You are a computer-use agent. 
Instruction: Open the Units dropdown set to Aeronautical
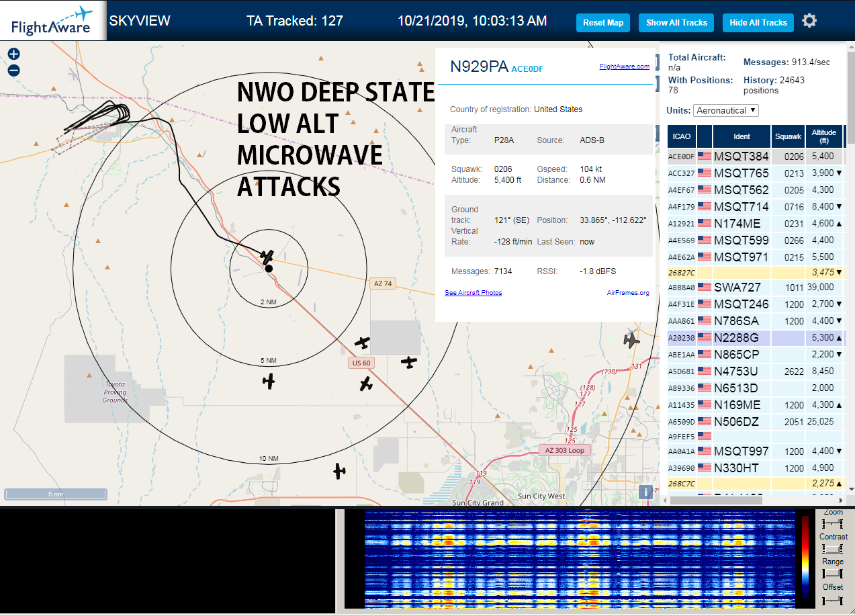726,110
